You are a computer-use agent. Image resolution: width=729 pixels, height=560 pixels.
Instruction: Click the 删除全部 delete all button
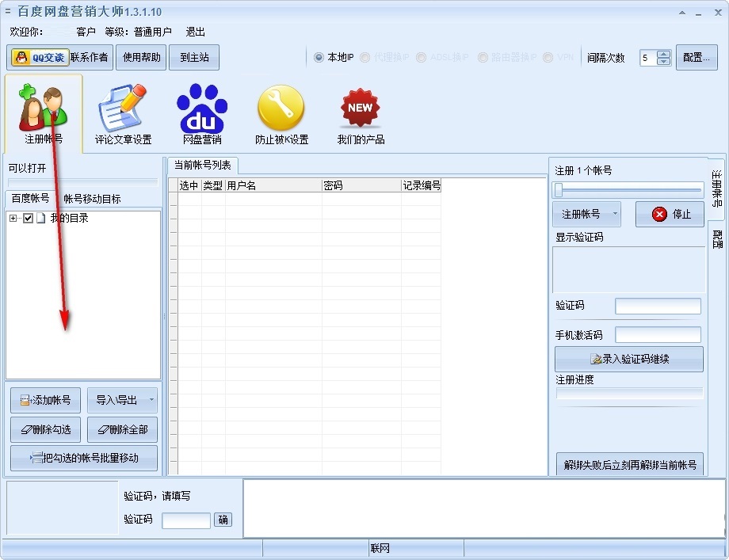pyautogui.click(x=122, y=430)
